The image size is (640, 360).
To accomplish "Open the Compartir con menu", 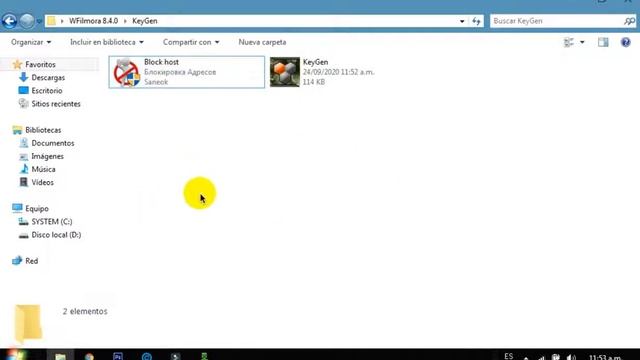I will [x=191, y=42].
